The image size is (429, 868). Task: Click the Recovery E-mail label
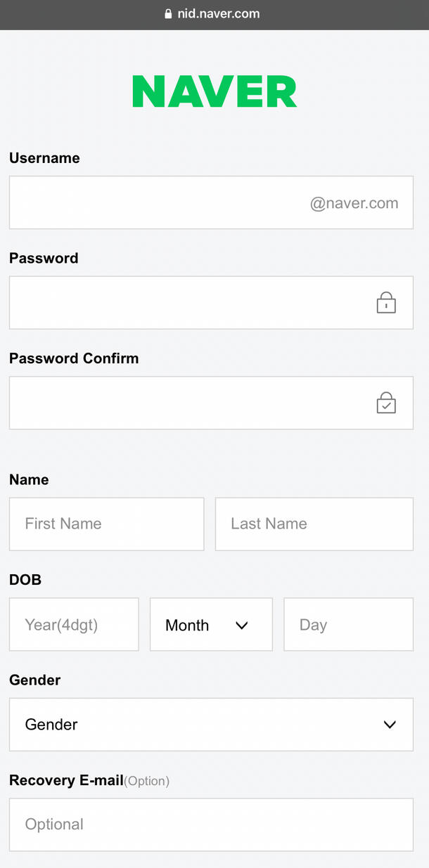[x=66, y=780]
